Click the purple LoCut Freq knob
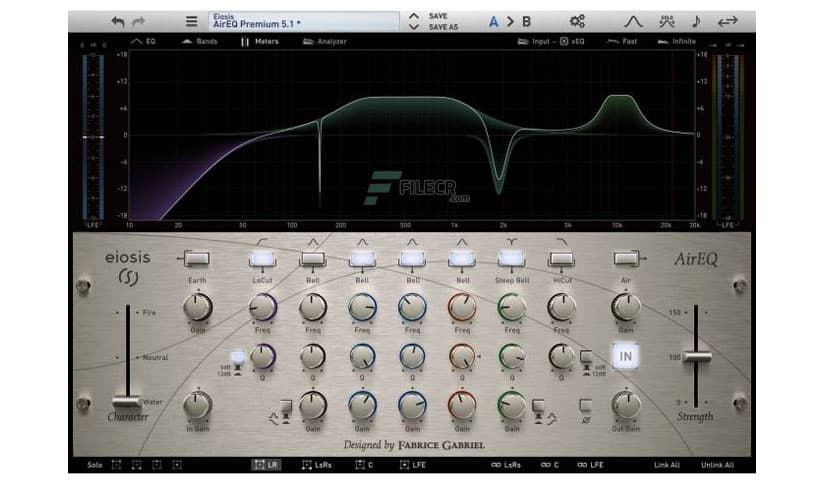Viewport: 836px width, 484px height. click(262, 308)
